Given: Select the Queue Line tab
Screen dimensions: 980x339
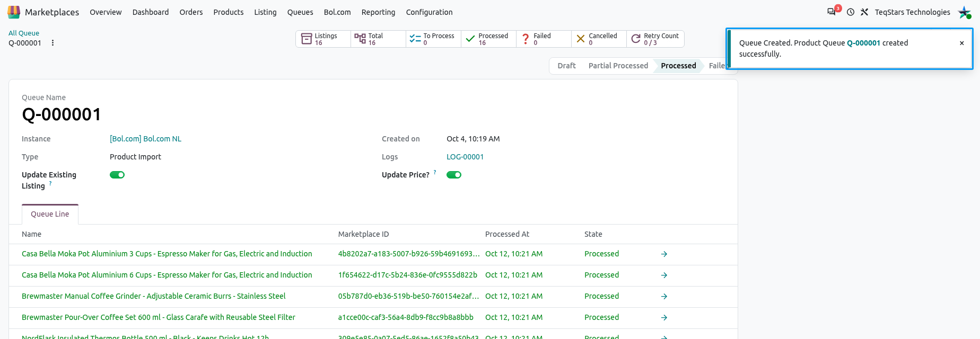Looking at the screenshot, I should [x=50, y=214].
